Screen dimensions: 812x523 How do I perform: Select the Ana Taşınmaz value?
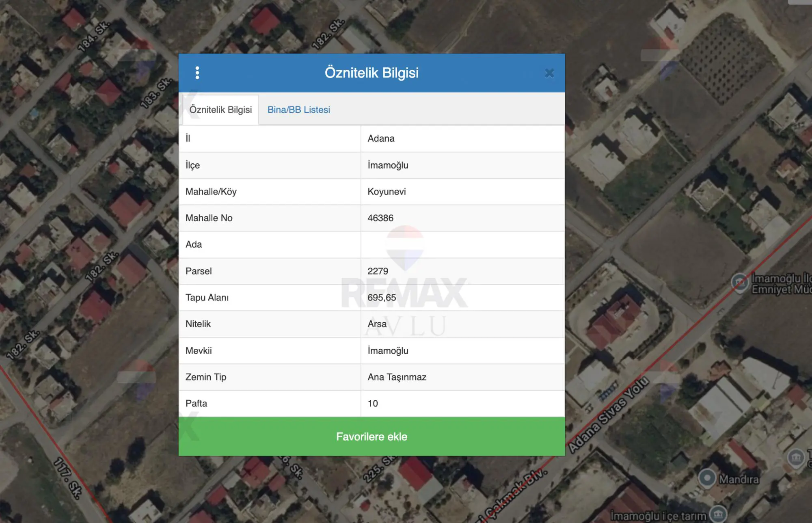click(397, 377)
